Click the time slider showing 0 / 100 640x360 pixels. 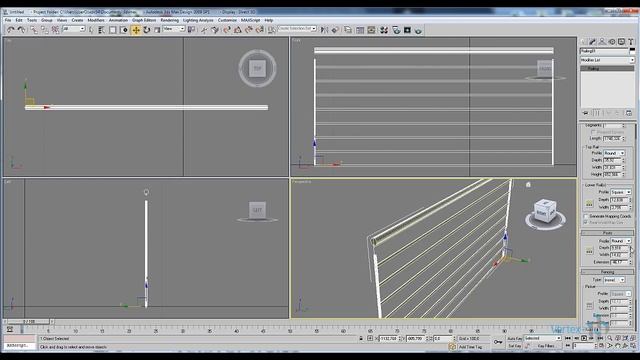29,322
